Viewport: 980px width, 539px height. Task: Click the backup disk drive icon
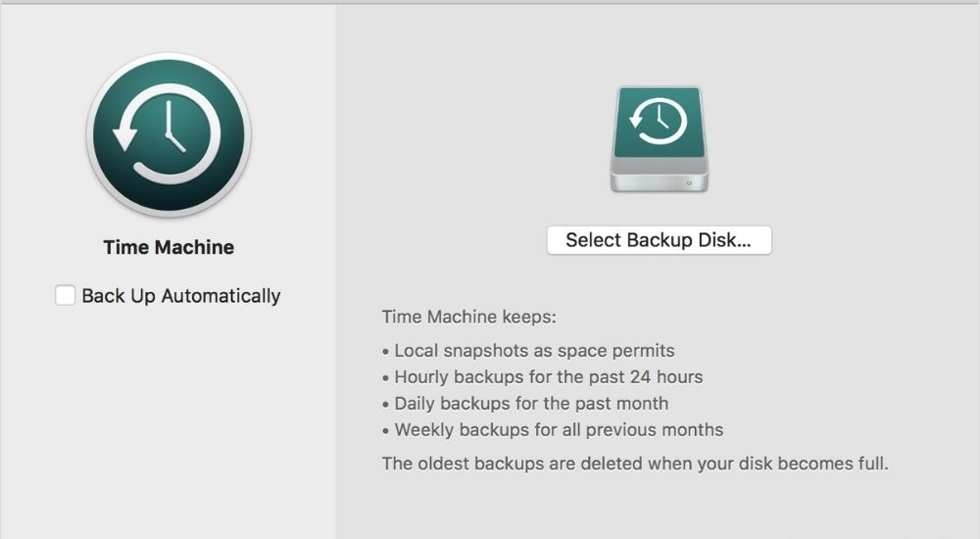pos(659,138)
